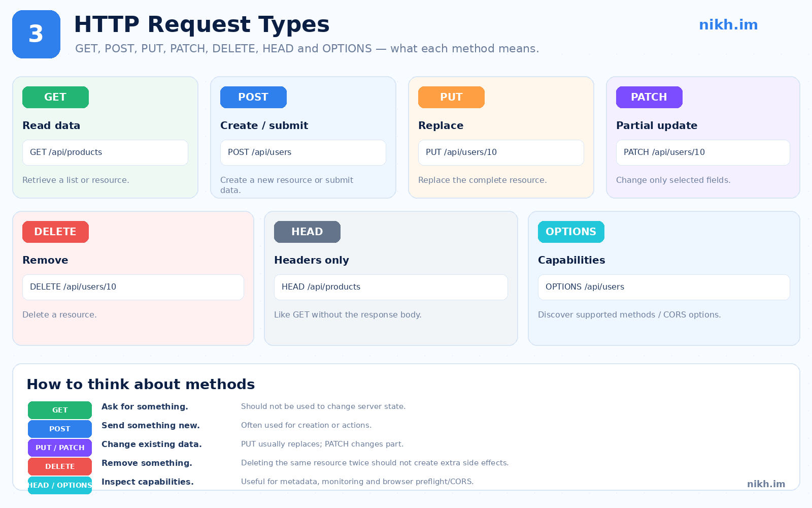Click 'Change only selected fields.' text
The image size is (812, 508).
click(673, 180)
